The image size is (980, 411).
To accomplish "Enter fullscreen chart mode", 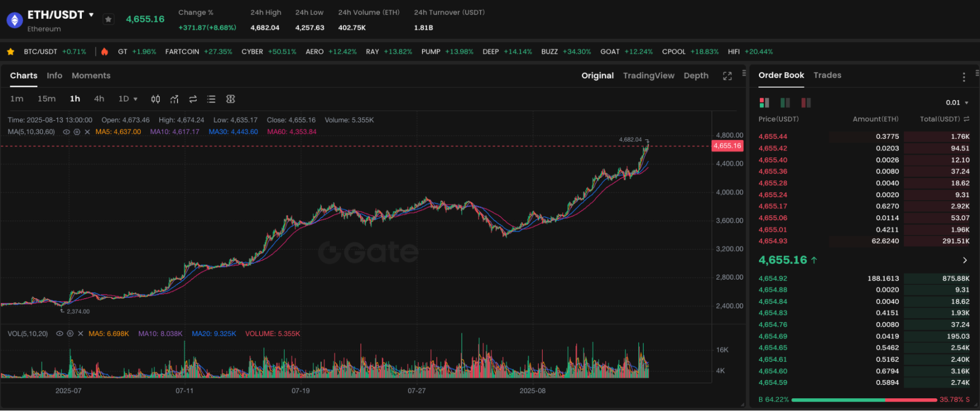I will pyautogui.click(x=727, y=76).
